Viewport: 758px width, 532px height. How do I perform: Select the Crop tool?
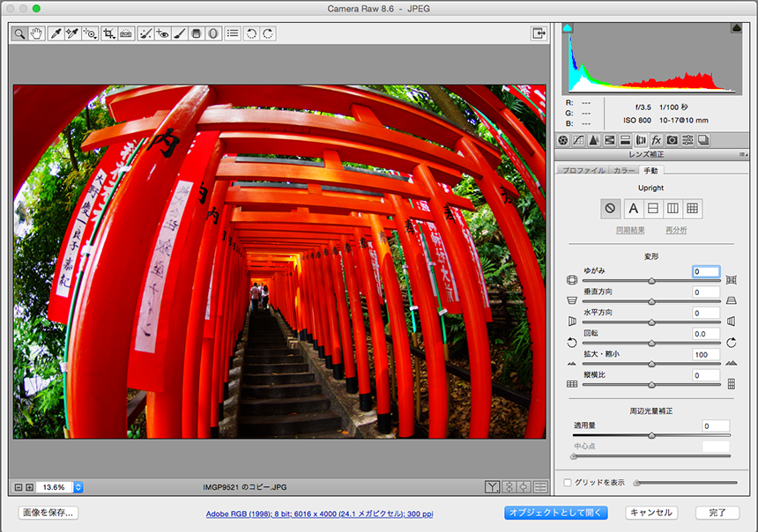coord(108,33)
